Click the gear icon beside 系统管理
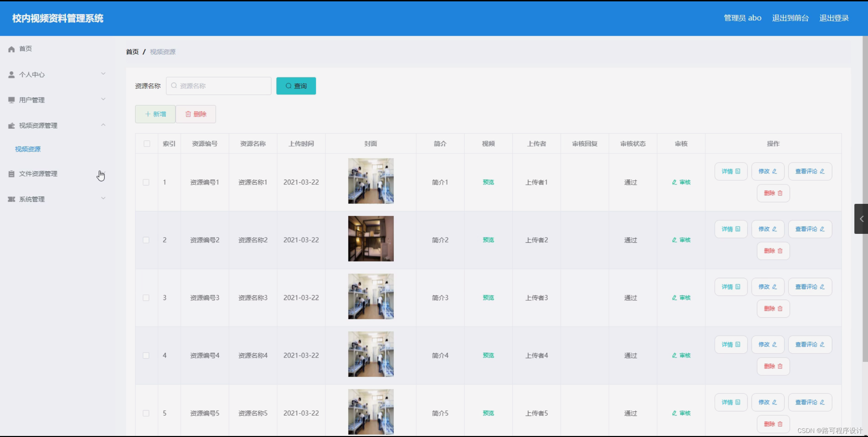868x437 pixels. coord(11,199)
